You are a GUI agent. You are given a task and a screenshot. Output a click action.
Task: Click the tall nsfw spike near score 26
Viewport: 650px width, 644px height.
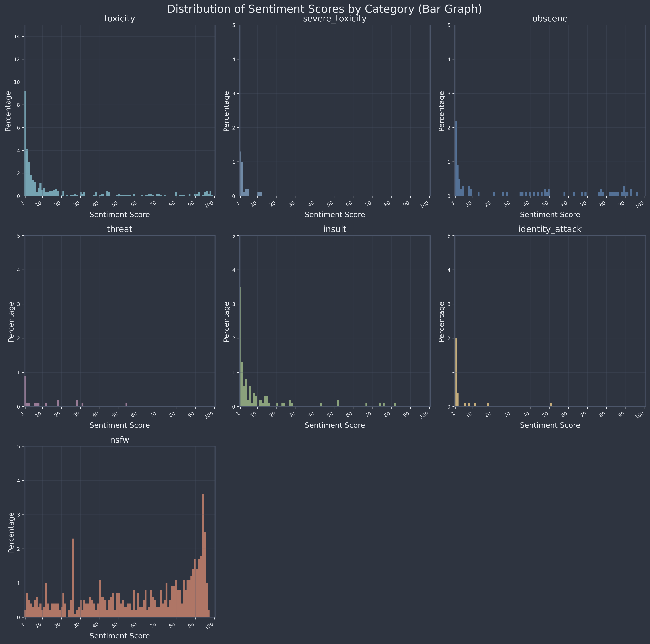click(73, 578)
